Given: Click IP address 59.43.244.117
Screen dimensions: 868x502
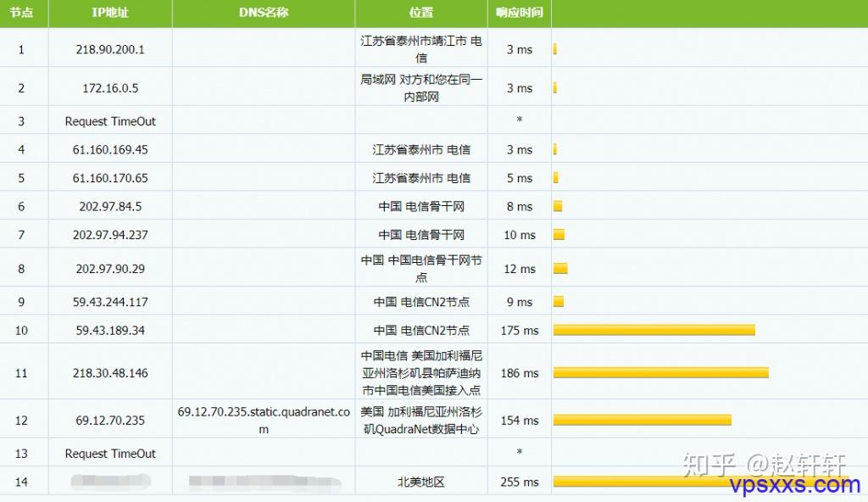Looking at the screenshot, I should (110, 301).
